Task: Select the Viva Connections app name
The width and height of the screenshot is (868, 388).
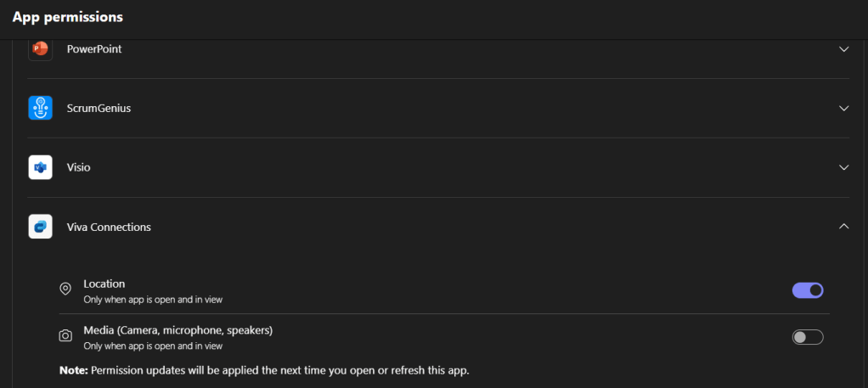Action: pyautogui.click(x=109, y=228)
